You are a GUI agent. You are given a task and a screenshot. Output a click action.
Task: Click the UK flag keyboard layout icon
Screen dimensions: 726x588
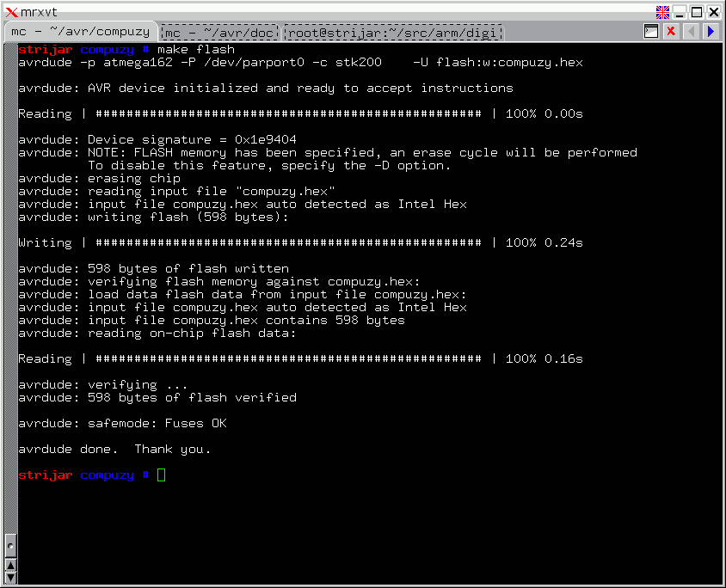coord(662,12)
